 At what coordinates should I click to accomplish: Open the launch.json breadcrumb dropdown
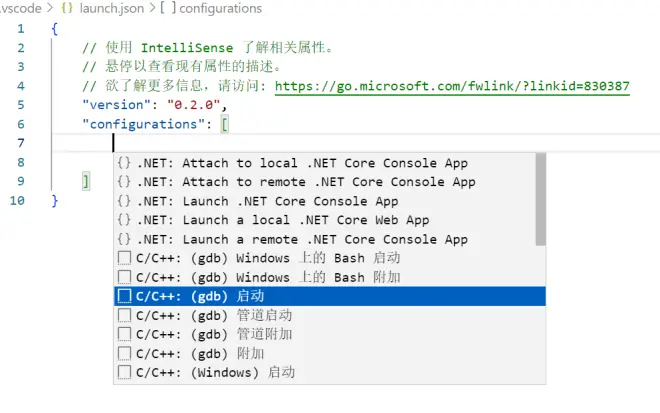click(112, 8)
